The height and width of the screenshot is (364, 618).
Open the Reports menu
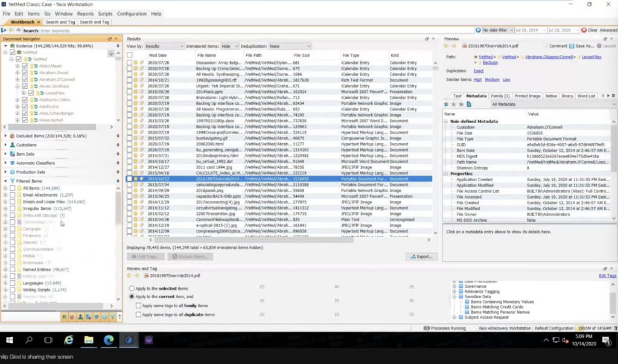point(85,13)
